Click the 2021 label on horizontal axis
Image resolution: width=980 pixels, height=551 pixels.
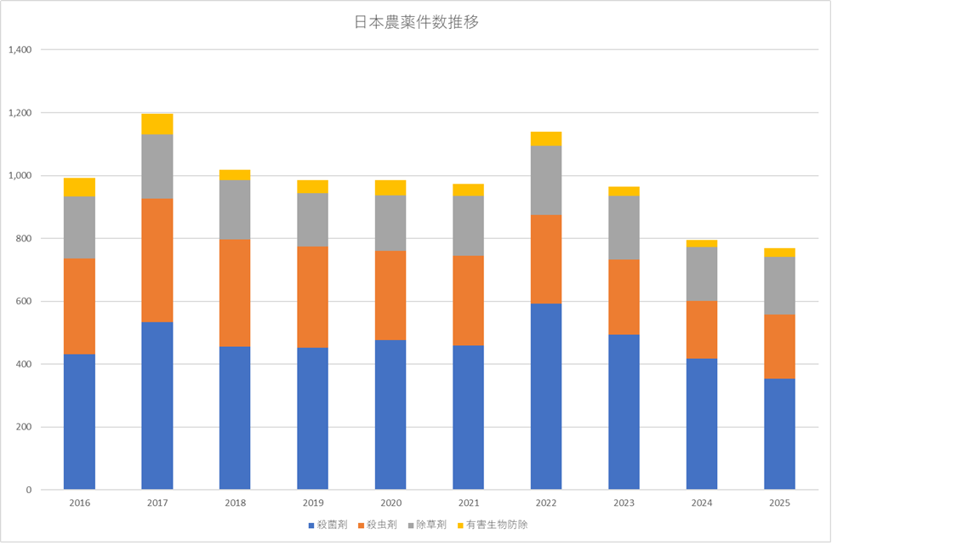pyautogui.click(x=469, y=503)
